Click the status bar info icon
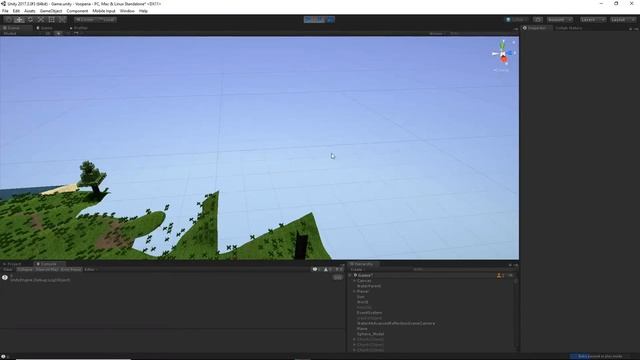Screen dimensions: 640x360 [3, 356]
